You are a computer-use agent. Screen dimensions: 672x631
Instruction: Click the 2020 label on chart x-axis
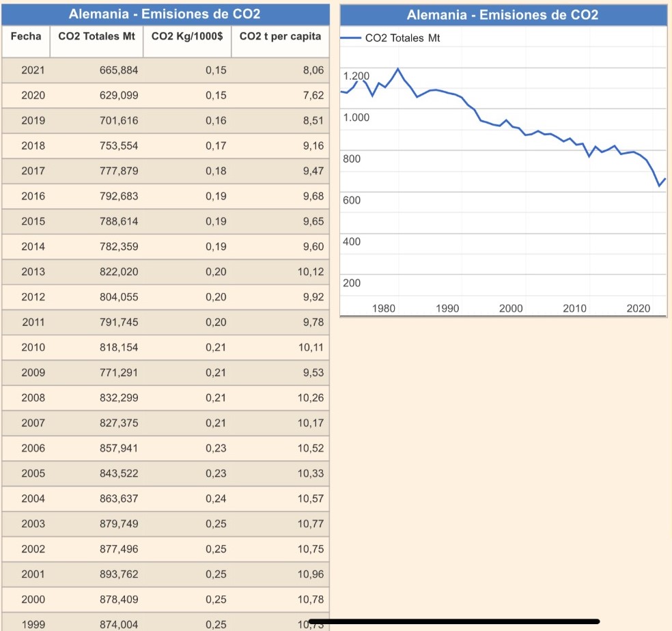pyautogui.click(x=639, y=309)
